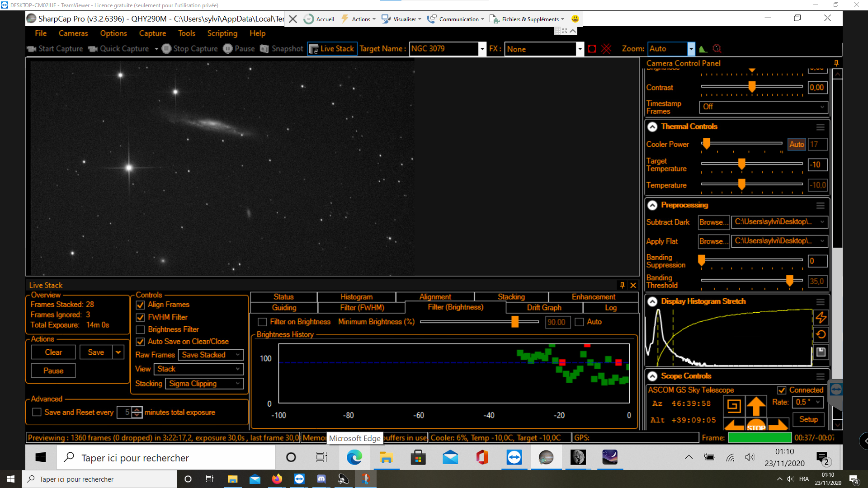Move scope up with arrow button

(x=755, y=406)
